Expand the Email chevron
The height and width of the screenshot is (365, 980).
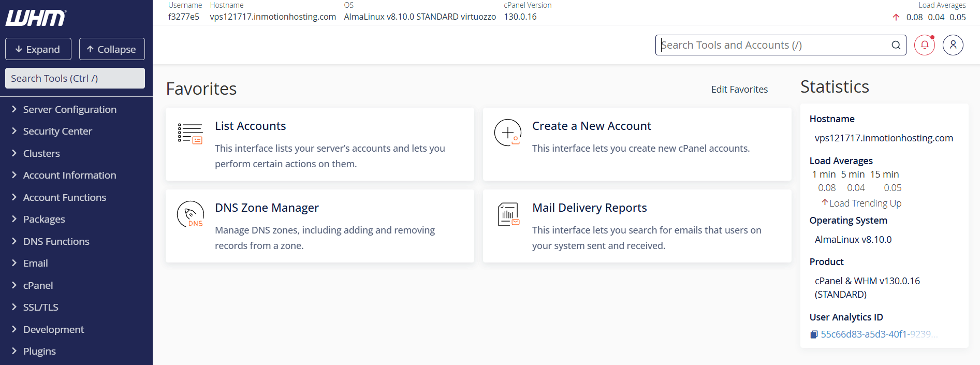[14, 263]
